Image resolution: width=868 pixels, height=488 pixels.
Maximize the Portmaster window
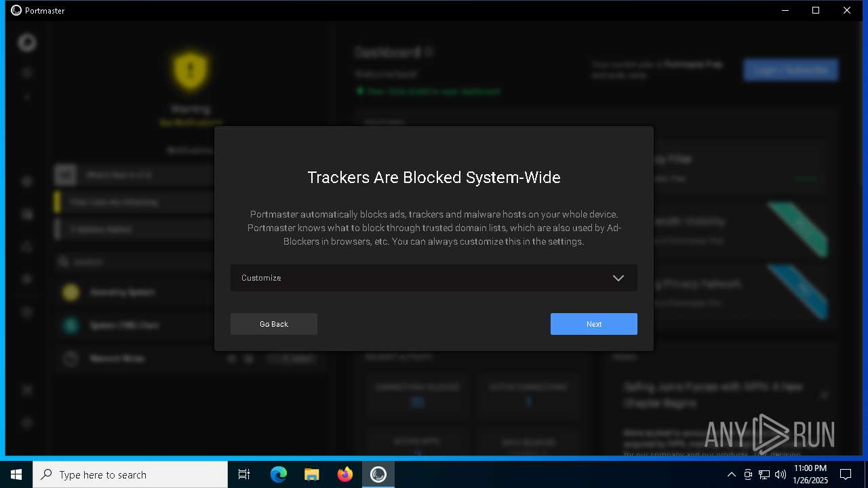click(816, 10)
